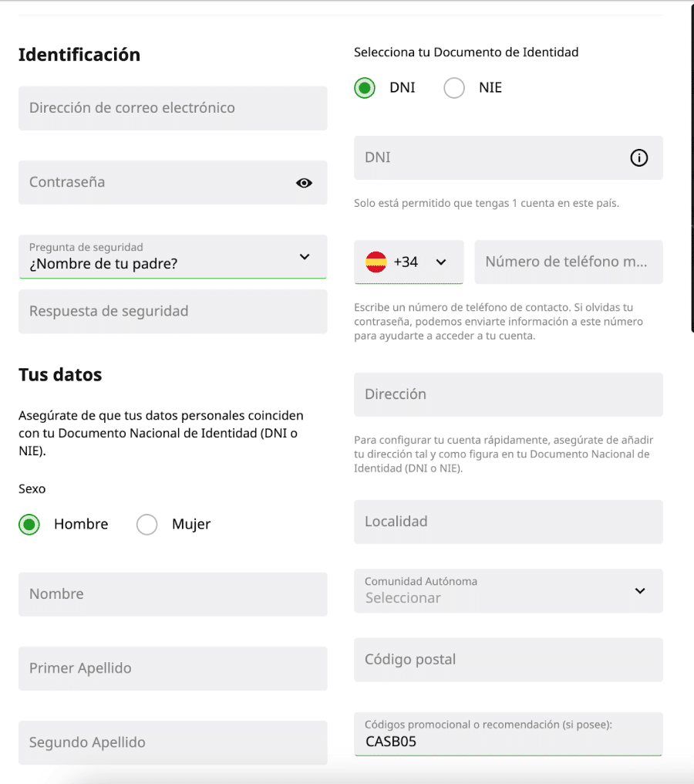
Task: Choose Hombre as sex
Action: pyautogui.click(x=29, y=525)
